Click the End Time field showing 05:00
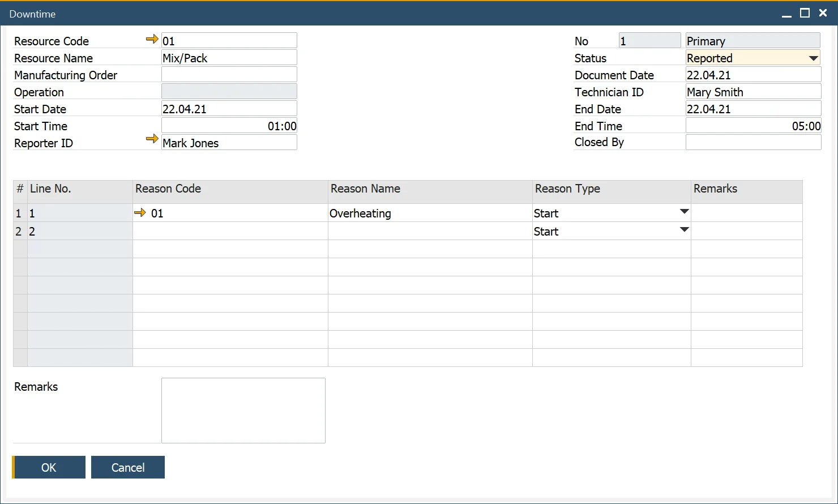 coord(753,126)
